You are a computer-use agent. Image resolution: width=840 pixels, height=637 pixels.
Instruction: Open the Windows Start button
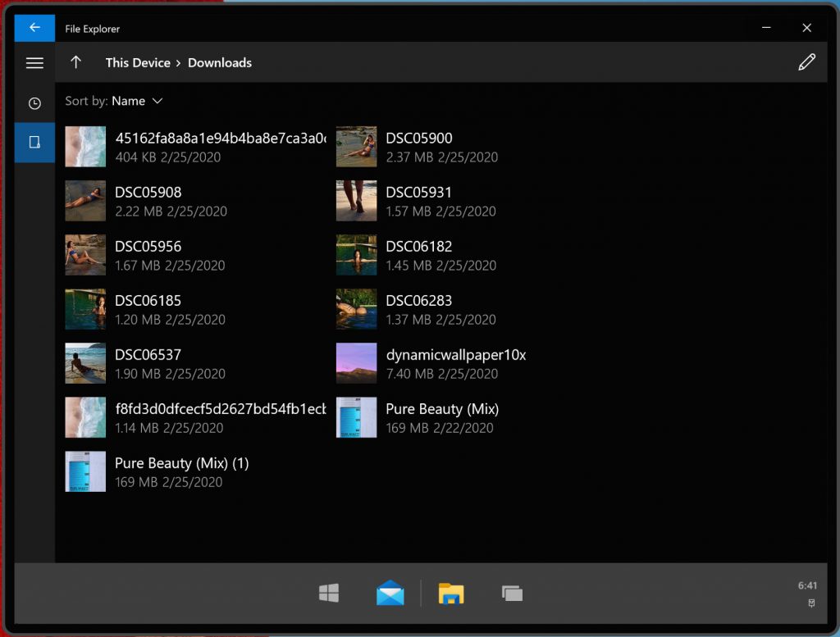tap(329, 594)
